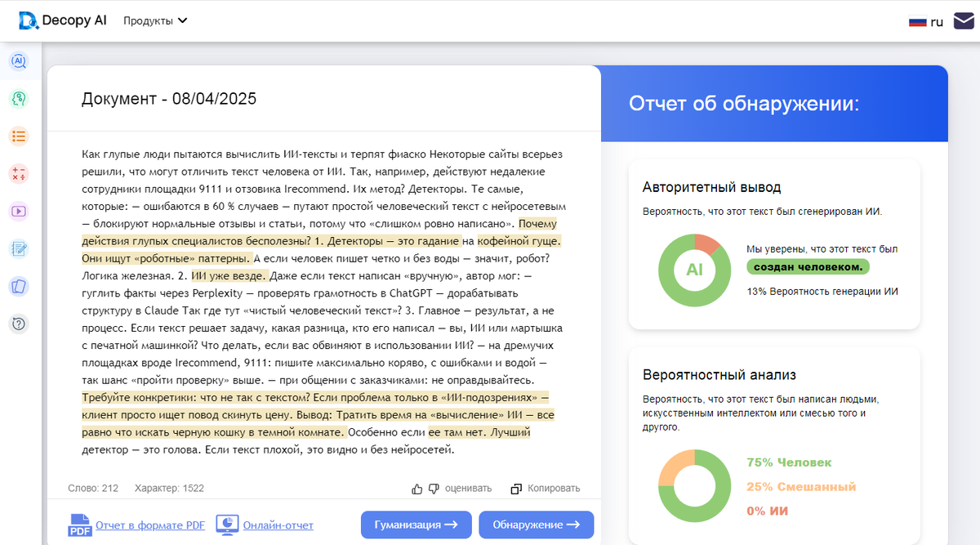Click the Гуманизация button
Screen dimensions: 980x545
point(416,525)
